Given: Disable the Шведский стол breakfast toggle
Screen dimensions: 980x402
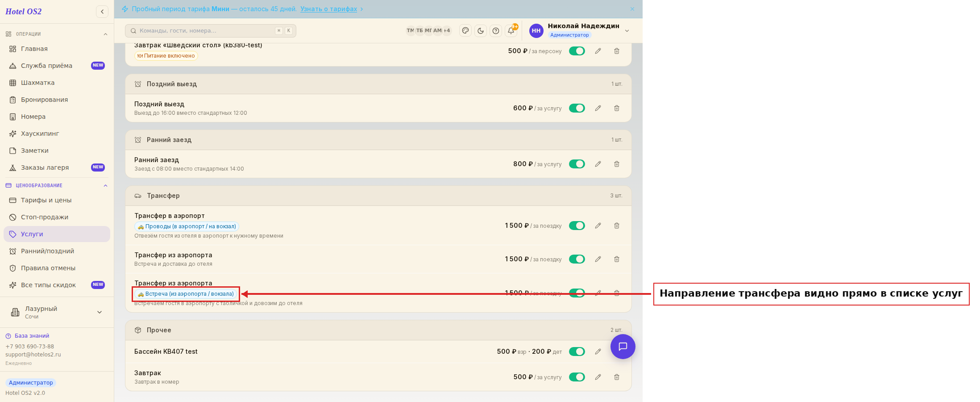Looking at the screenshot, I should 577,51.
